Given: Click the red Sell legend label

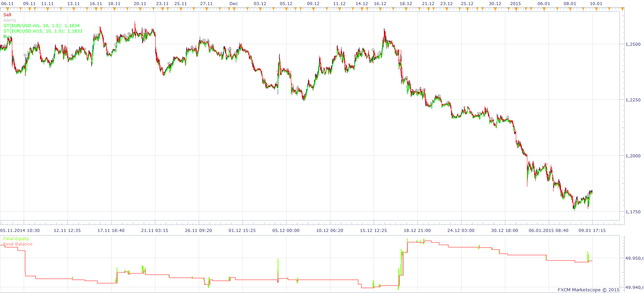Looking at the screenshot, I should [7, 15].
